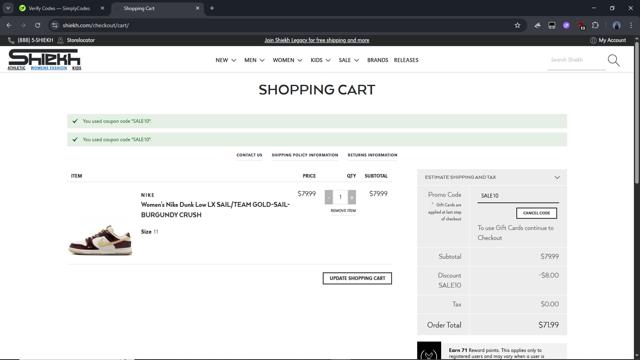
Task: Expand the SALE menu
Action: [x=348, y=60]
